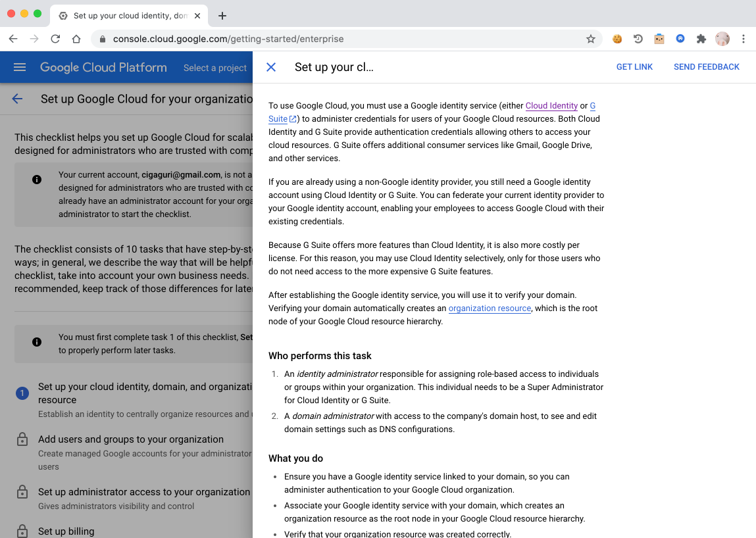Select the Set up your cloud identity tab
Screen dimensions: 756x538
pyautogui.click(x=129, y=16)
